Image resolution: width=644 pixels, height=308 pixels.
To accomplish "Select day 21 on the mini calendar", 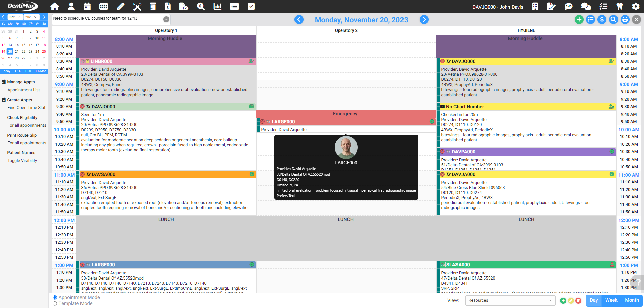I will pos(17,51).
